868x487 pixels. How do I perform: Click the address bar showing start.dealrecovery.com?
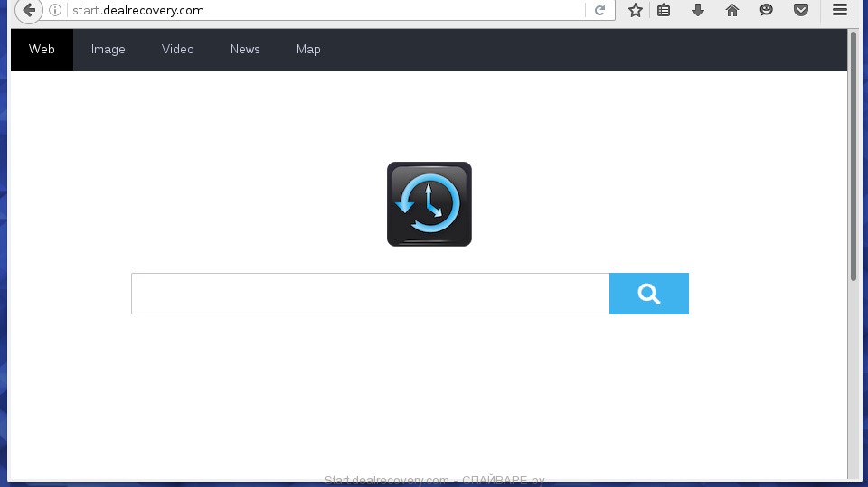tap(316, 11)
